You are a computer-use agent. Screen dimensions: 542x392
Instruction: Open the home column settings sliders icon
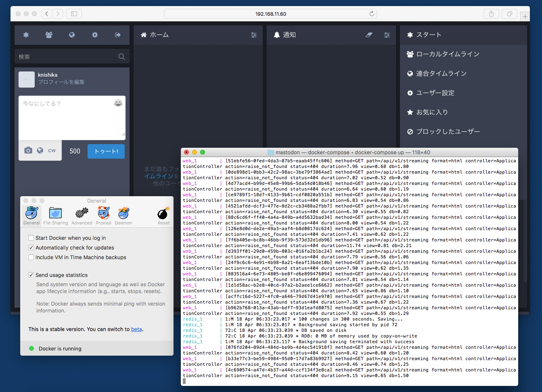point(254,35)
